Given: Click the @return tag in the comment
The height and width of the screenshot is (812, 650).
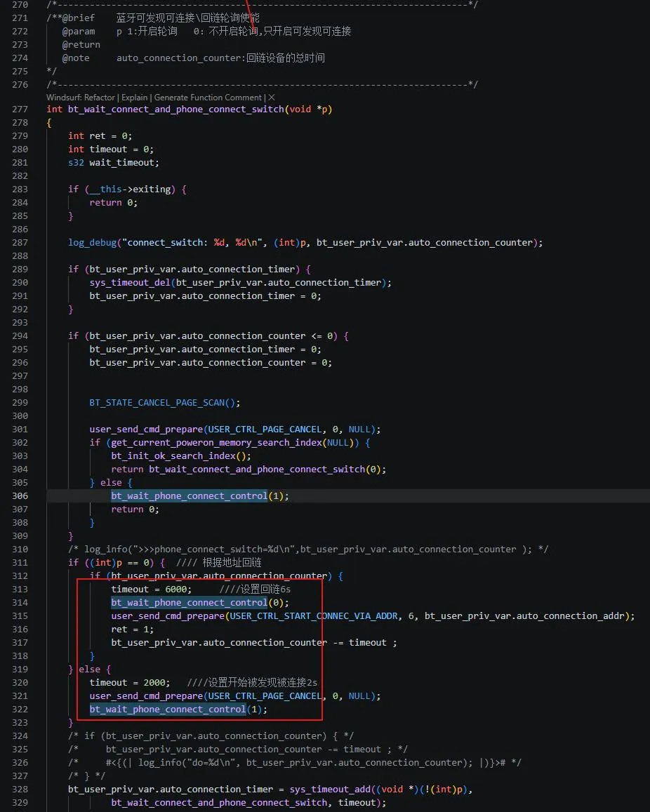Looking at the screenshot, I should click(81, 45).
